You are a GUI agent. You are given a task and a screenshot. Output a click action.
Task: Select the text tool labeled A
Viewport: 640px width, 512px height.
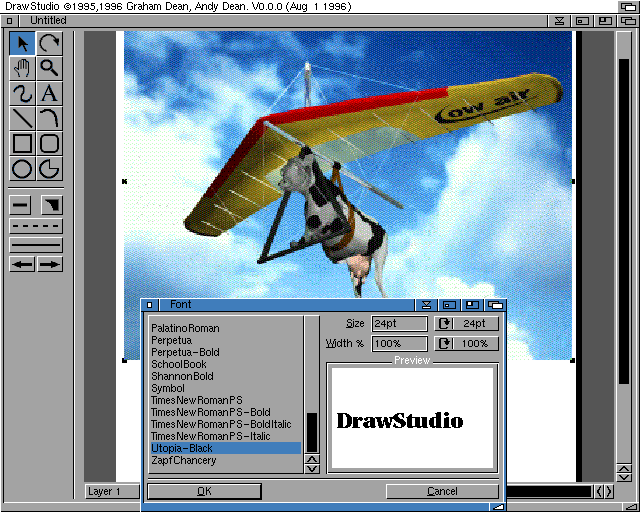point(49,93)
